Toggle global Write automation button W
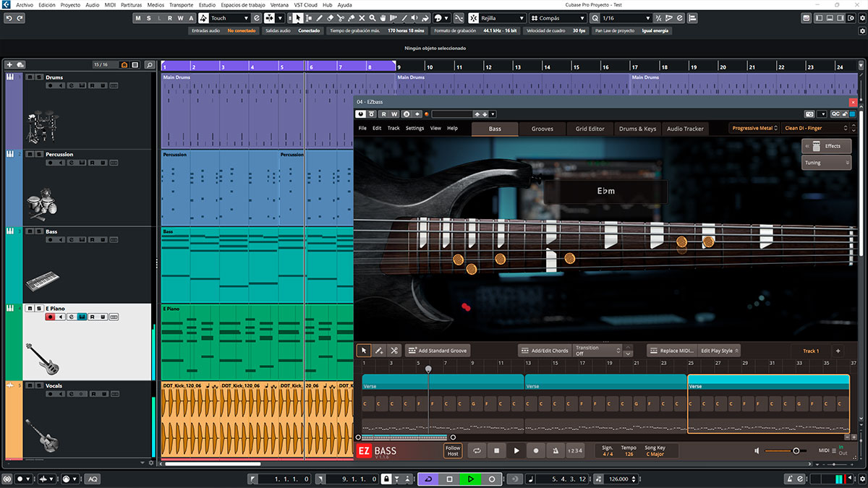 [x=180, y=18]
